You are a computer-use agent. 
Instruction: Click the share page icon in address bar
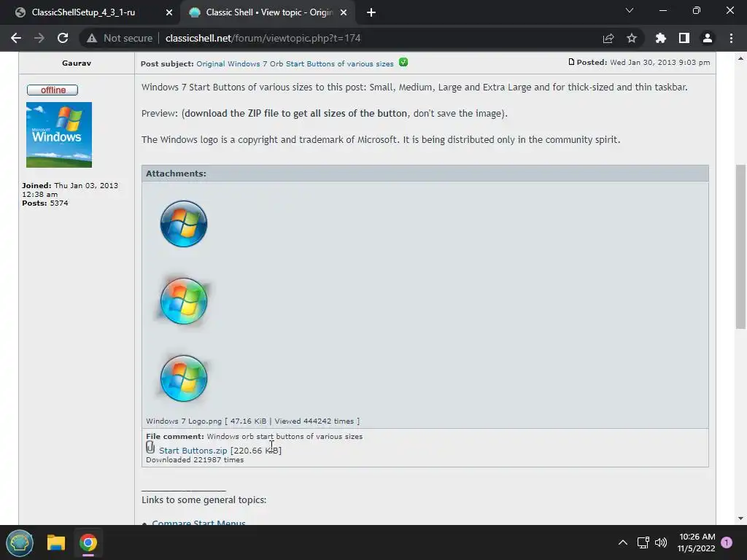tap(608, 38)
